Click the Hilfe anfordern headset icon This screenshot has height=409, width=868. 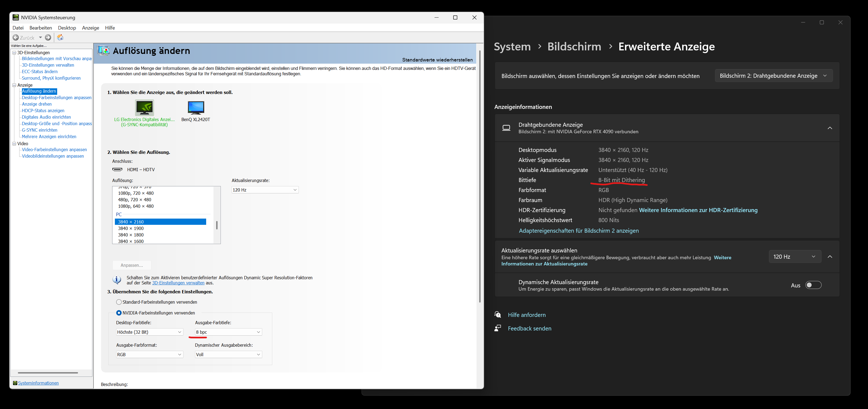coord(498,314)
